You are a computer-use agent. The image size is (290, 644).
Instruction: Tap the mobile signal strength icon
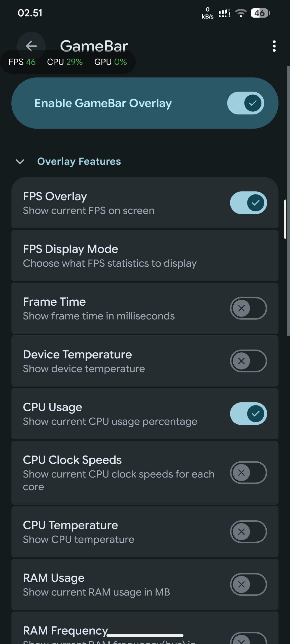(224, 13)
